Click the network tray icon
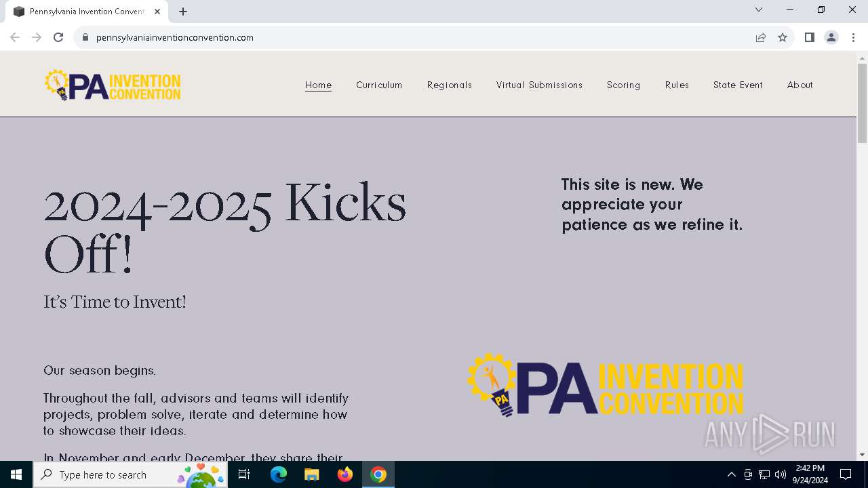 [764, 474]
